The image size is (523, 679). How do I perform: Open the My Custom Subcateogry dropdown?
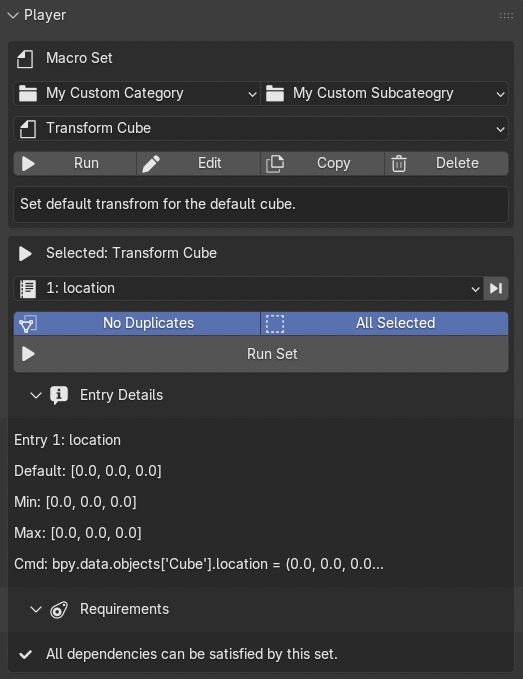tap(384, 94)
